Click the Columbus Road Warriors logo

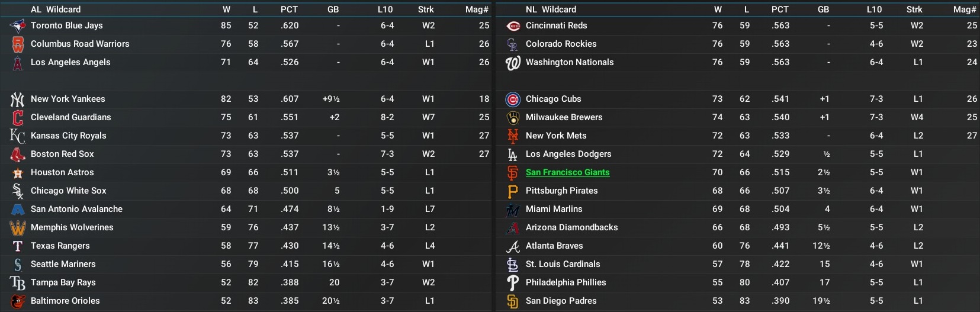tap(18, 44)
